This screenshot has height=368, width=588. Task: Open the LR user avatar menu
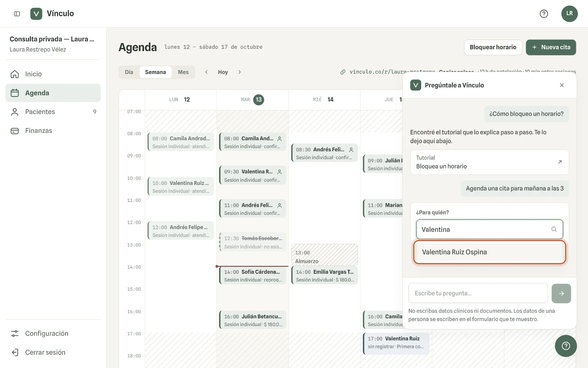click(569, 14)
